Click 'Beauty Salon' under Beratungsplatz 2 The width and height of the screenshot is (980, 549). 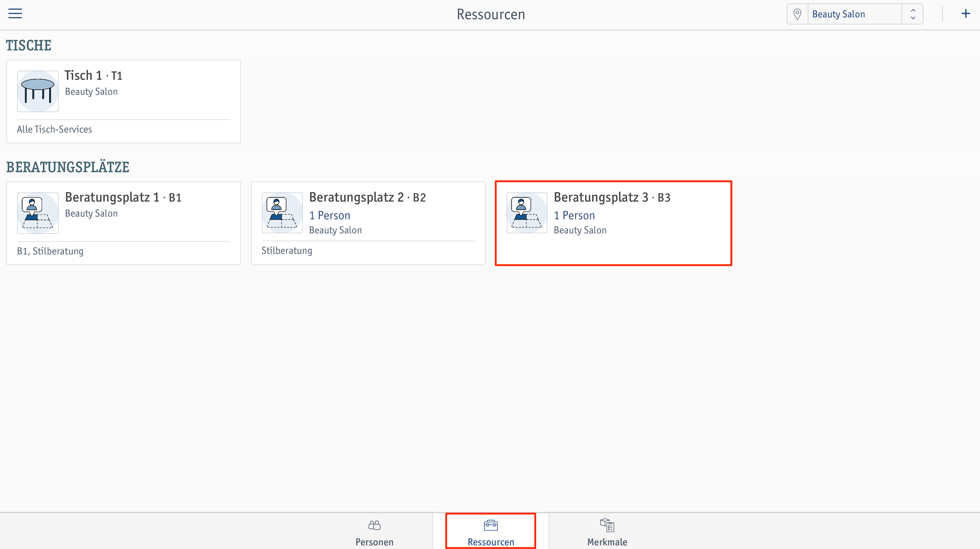[x=336, y=230]
